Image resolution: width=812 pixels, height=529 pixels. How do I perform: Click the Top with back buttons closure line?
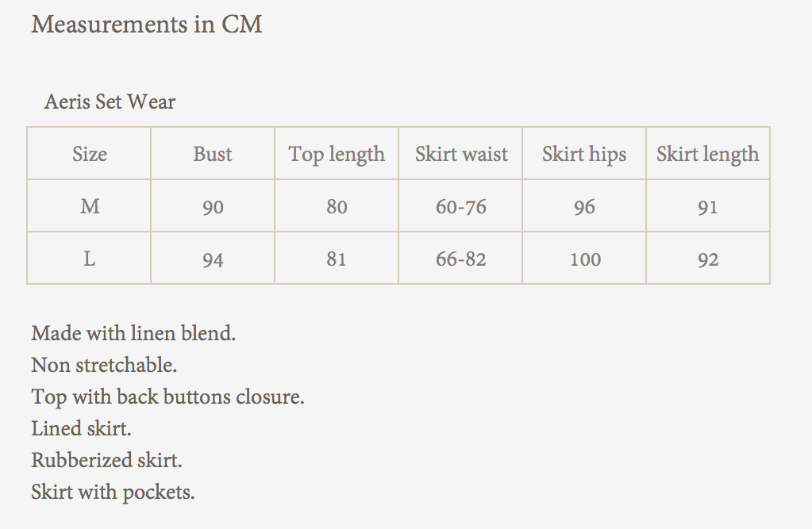[x=167, y=397]
